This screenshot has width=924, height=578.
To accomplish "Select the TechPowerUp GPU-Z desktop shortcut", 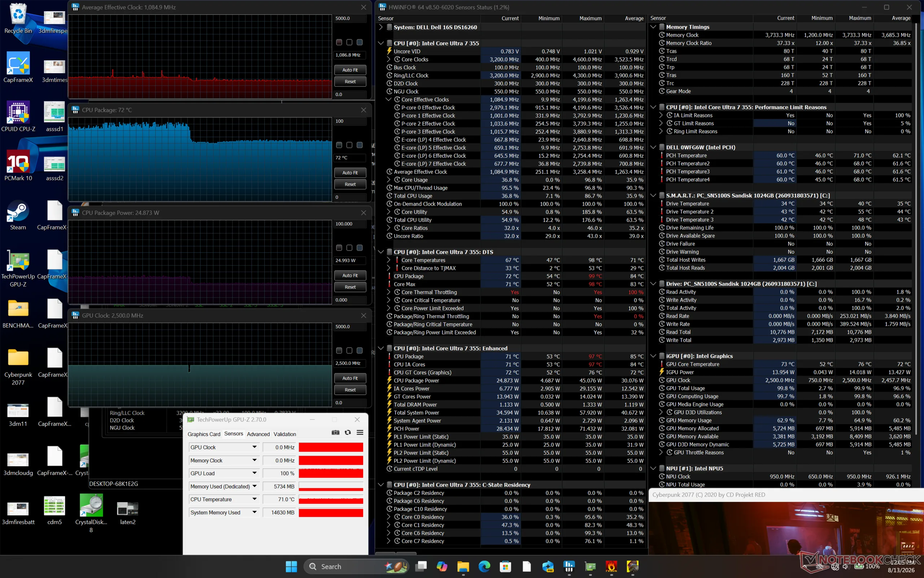I will pos(18,268).
